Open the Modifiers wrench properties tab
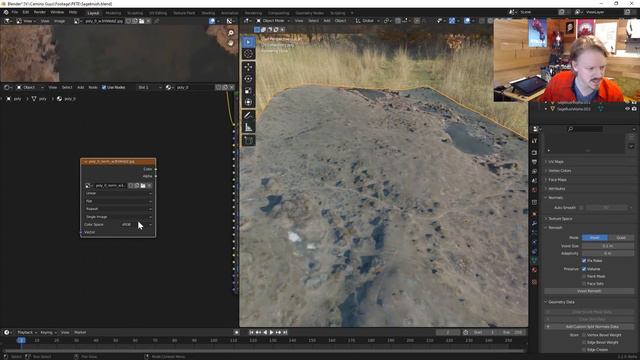The width and height of the screenshot is (640, 360). click(534, 224)
